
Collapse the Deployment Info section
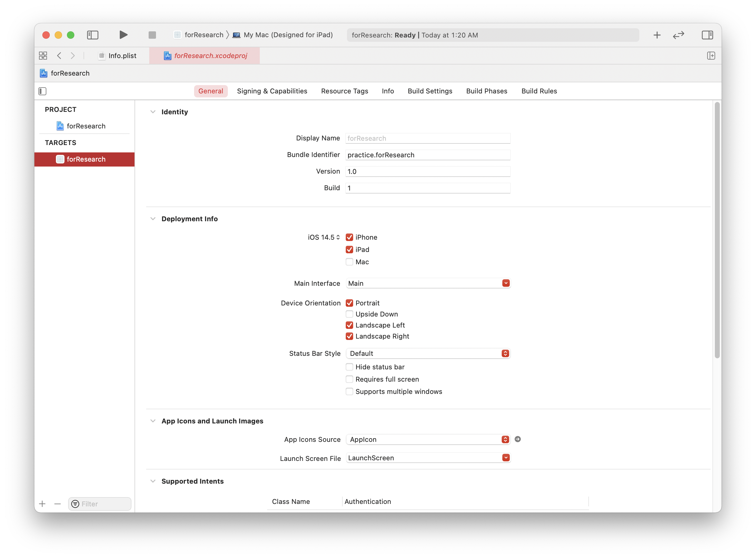coord(153,219)
